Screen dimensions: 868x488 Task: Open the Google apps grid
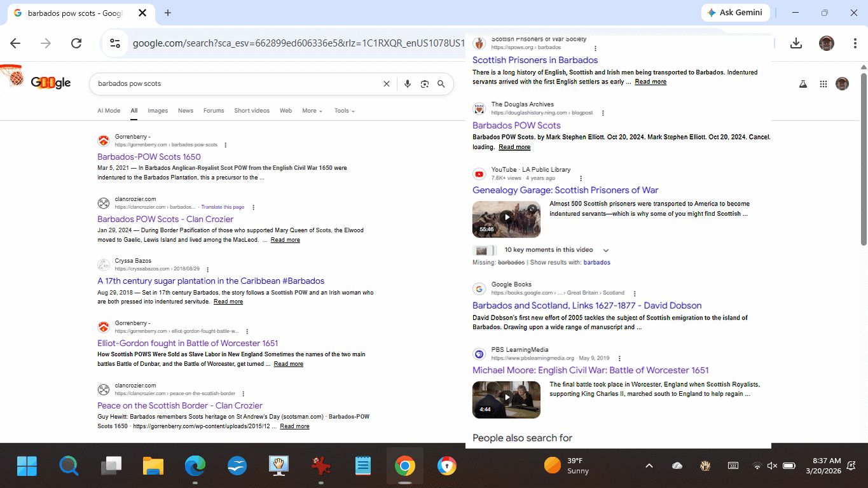[x=823, y=84]
